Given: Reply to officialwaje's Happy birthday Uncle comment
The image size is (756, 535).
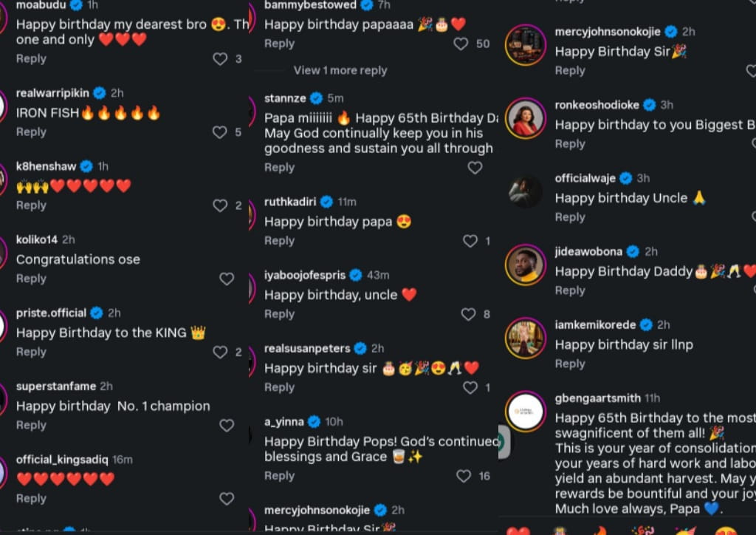Looking at the screenshot, I should [570, 217].
